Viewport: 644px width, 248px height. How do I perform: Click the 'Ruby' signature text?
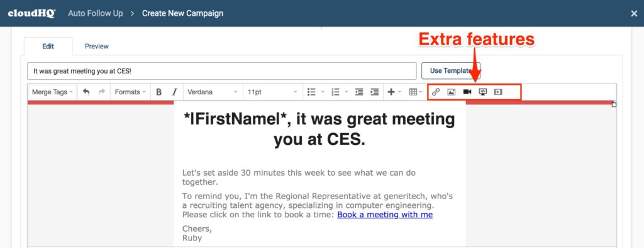192,238
